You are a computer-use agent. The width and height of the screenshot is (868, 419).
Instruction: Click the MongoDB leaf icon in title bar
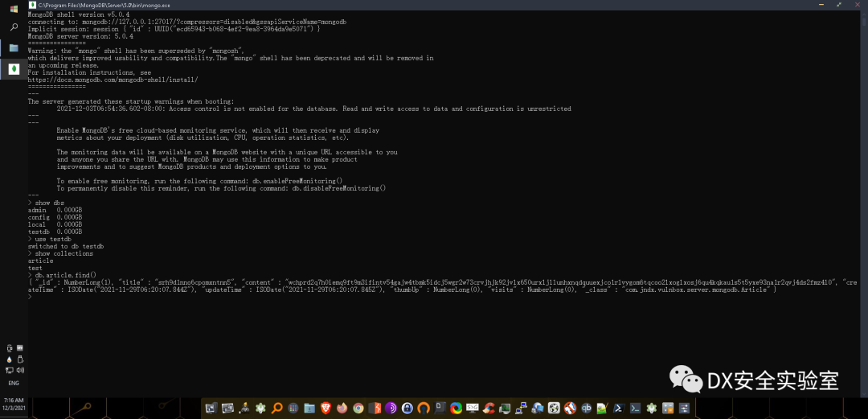click(x=32, y=4)
